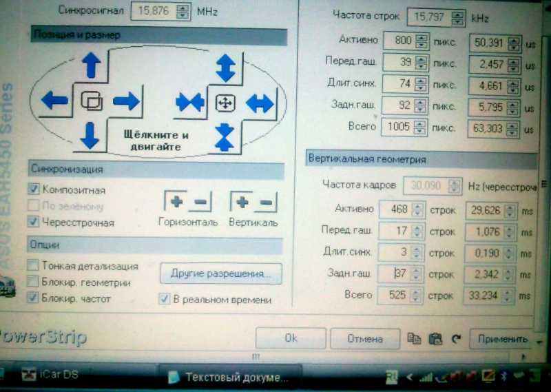Click the move-screen-up blue arrow
The width and height of the screenshot is (551, 392).
coord(91,67)
